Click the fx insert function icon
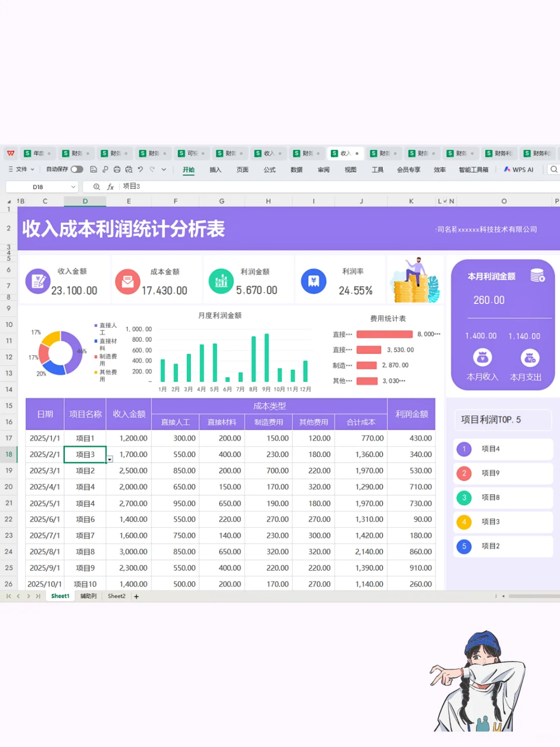This screenshot has height=747, width=560. coord(110,186)
